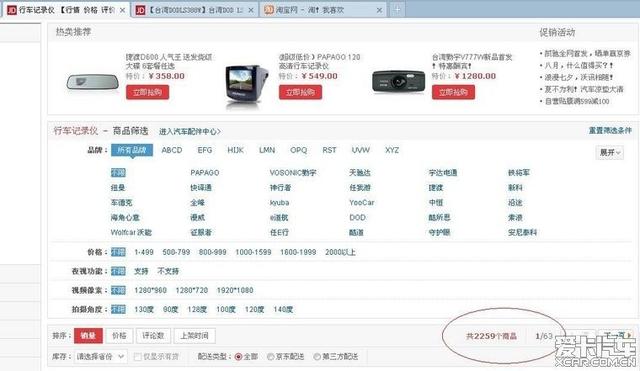The image size is (640, 371).
Task: Open the V777W dash cam thumbnail priced ¥1280.00
Action: pos(398,81)
